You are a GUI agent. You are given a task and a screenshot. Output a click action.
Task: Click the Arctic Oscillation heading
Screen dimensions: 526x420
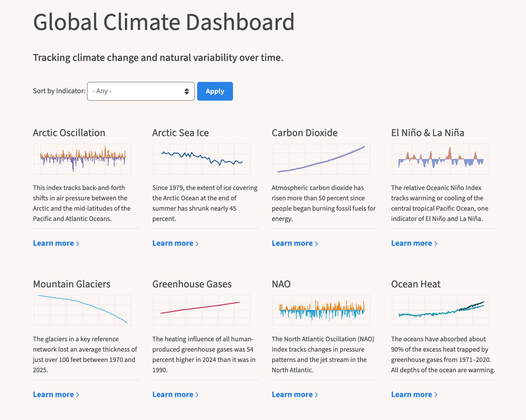69,133
